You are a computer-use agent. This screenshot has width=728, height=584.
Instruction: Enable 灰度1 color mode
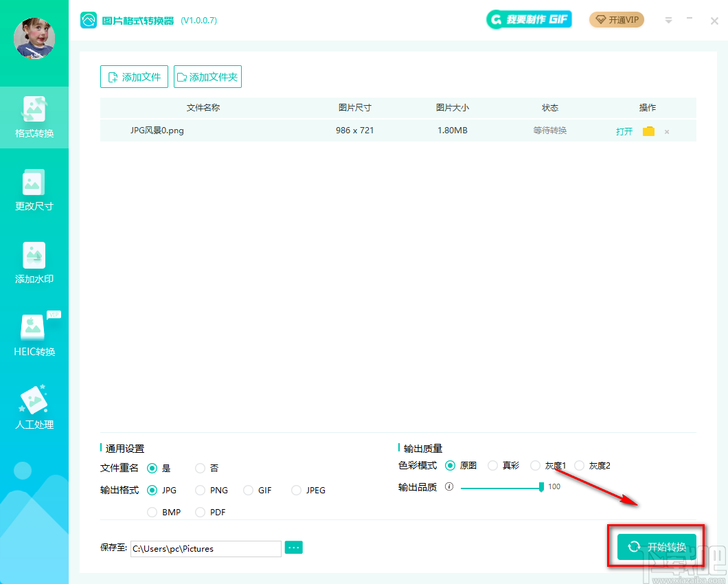[x=536, y=465]
